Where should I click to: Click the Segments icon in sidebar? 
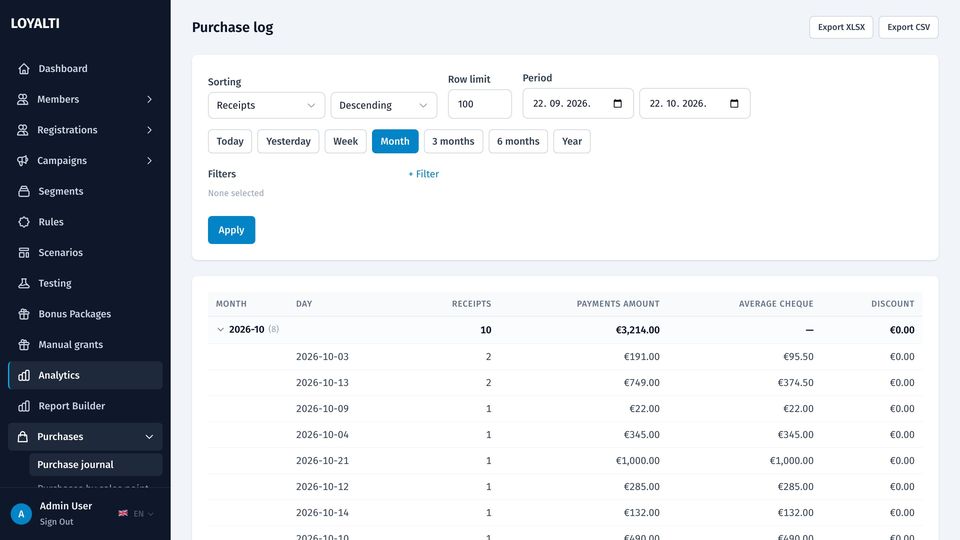(24, 191)
